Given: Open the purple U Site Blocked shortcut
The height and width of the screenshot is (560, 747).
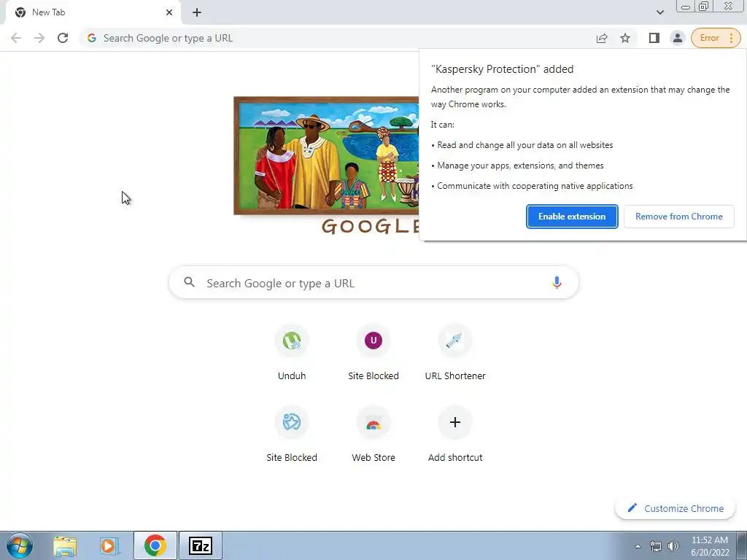Looking at the screenshot, I should 373,354.
